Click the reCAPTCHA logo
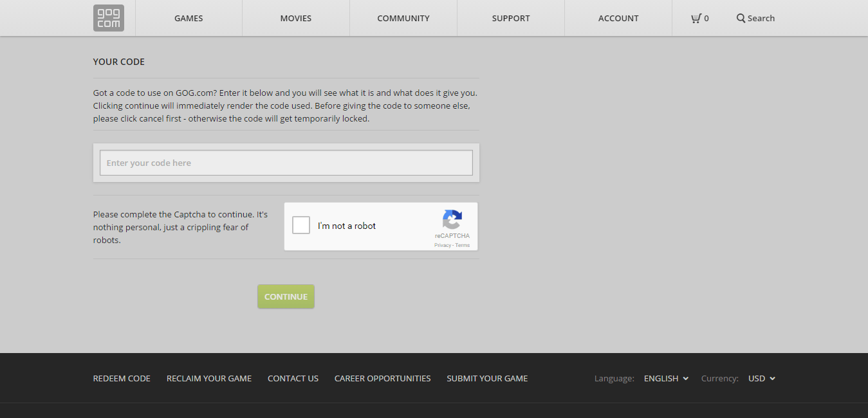Viewport: 868px width, 418px height. point(452,220)
